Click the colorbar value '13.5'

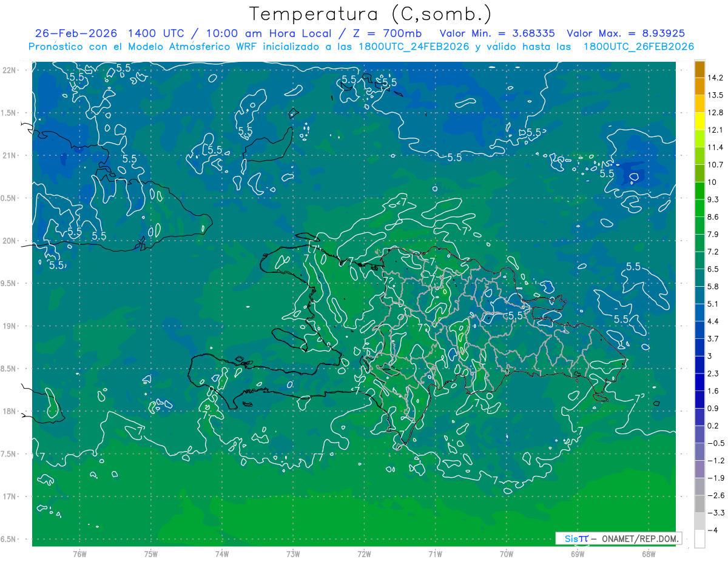(x=715, y=95)
